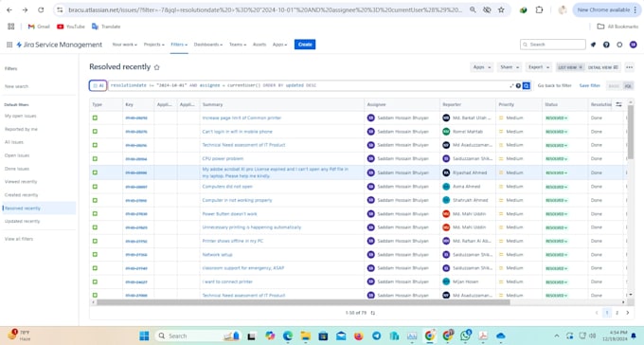This screenshot has height=345, width=644.
Task: Open the user profile avatar in Jira header
Action: [633, 45]
